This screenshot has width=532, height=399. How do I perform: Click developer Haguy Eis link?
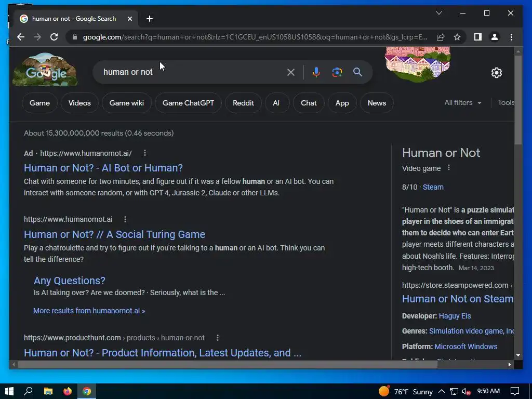(x=455, y=316)
